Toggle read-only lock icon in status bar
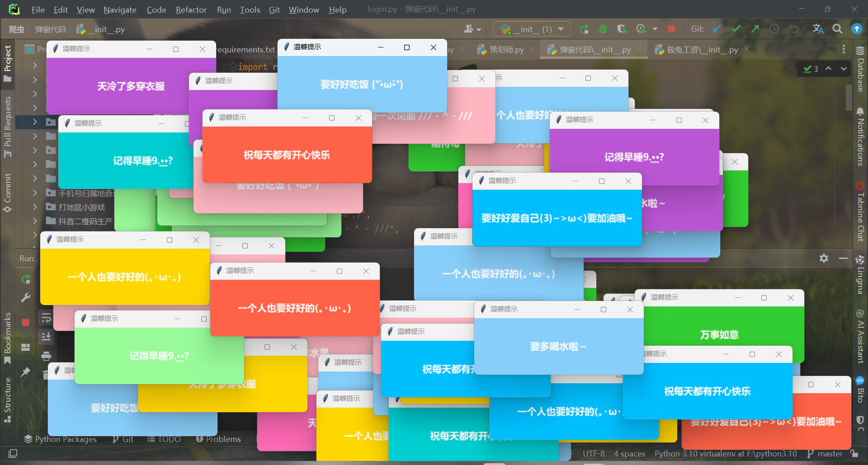The image size is (868, 465). [x=854, y=453]
